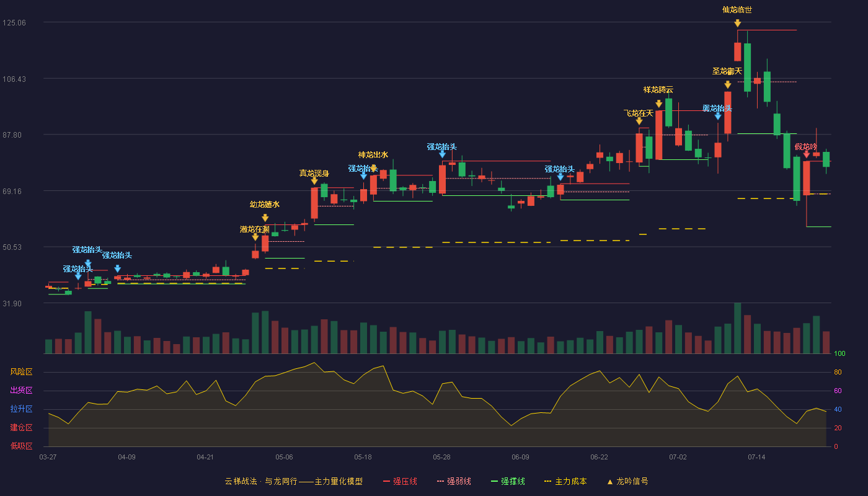Viewport: 868px width, 496px height.
Task: Toggle the 强压线 legend entry
Action: click(x=400, y=481)
